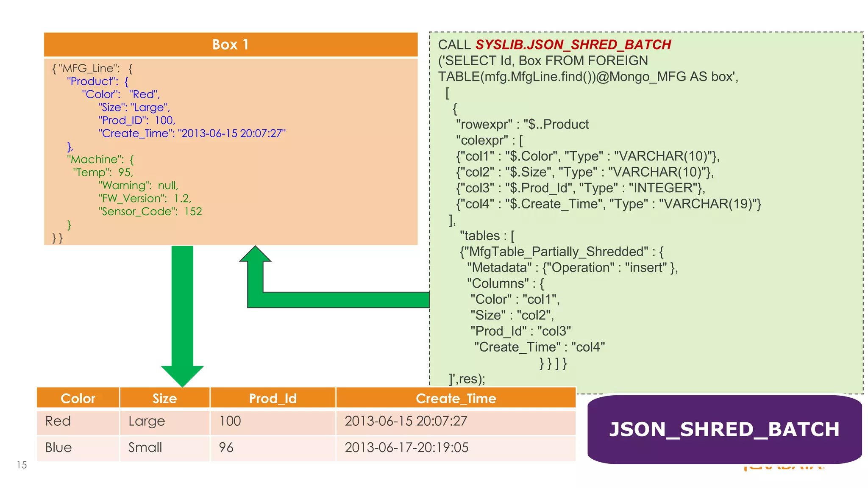868x488 pixels.
Task: Click the 'SELECT Id, Box FROM FOREIGN line
Action: pyautogui.click(x=543, y=61)
